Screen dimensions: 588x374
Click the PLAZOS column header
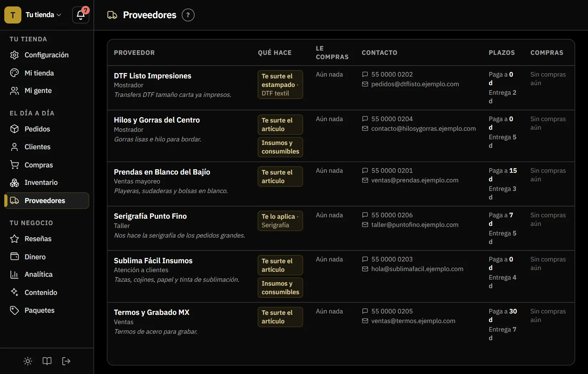point(502,53)
